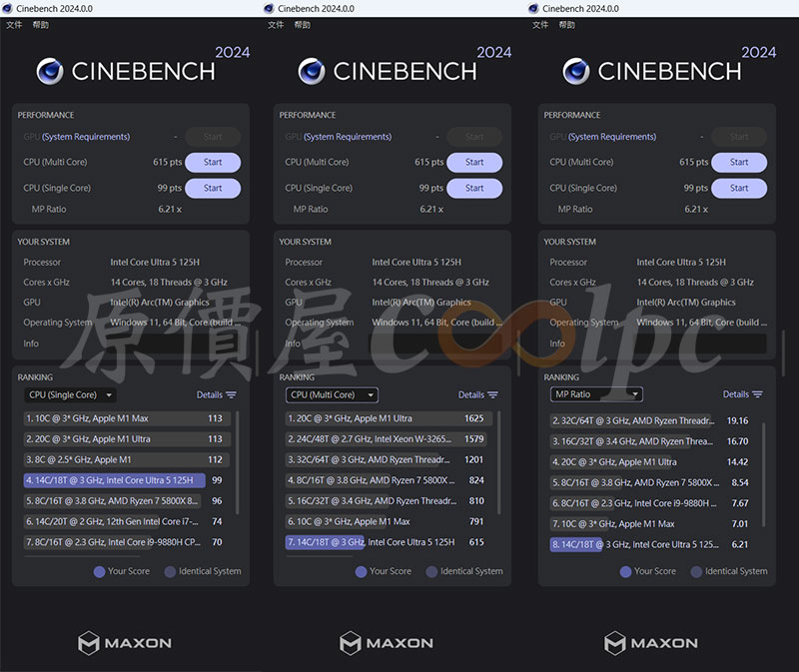Click Your Score legend dot, multi-core ranking window
This screenshot has height=672, width=799.
[361, 571]
